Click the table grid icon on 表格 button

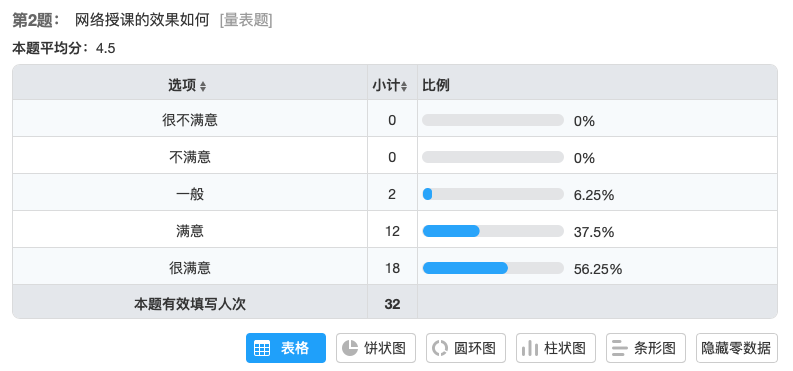point(261,349)
